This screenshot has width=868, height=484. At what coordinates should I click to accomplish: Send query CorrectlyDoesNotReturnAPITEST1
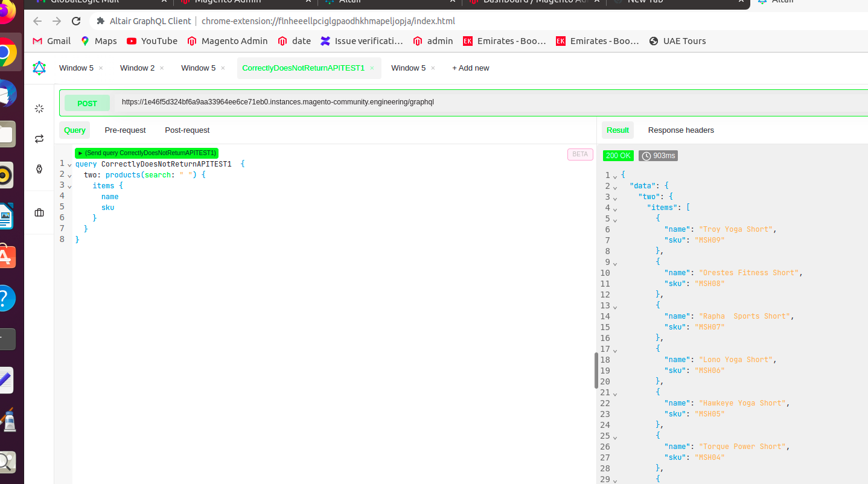tap(146, 153)
